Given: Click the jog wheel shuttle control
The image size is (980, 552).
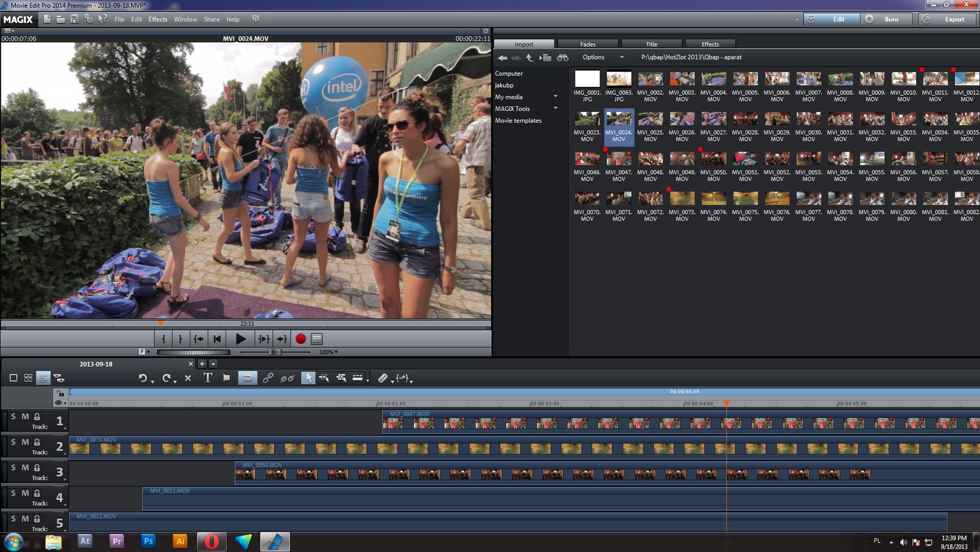Looking at the screenshot, I should pos(193,352).
